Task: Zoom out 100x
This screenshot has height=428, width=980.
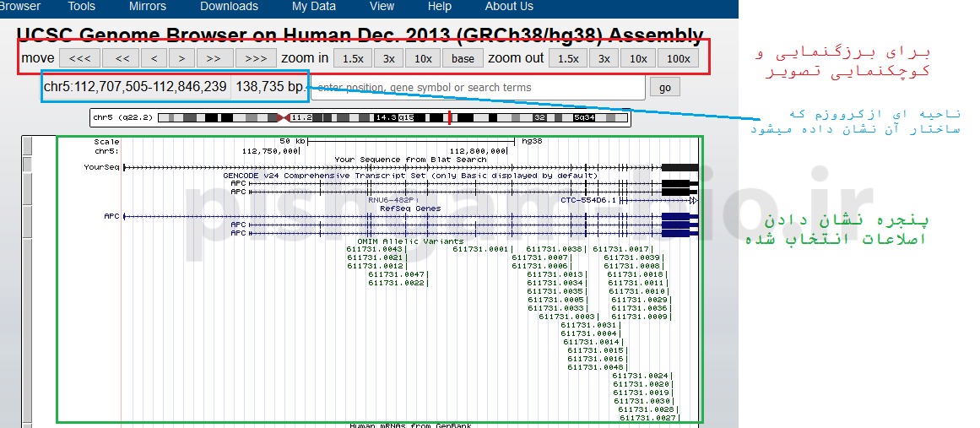Action: [678, 58]
